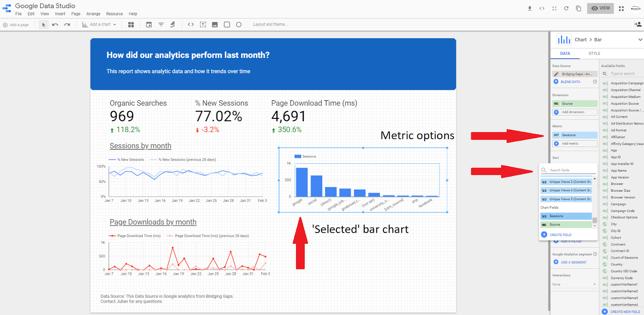Screen dimensions: 644x315
Task: Insert a data control
Action: pos(173,25)
